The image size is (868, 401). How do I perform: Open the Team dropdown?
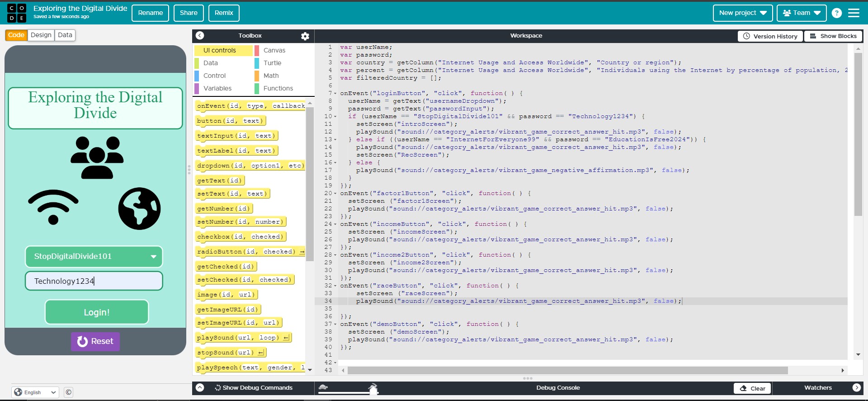(802, 13)
